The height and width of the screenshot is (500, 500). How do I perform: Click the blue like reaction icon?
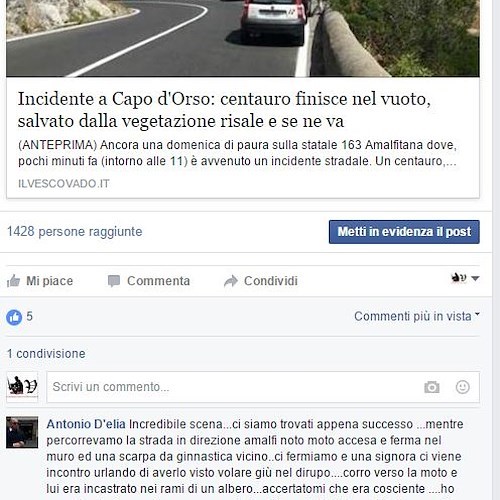pos(14,317)
